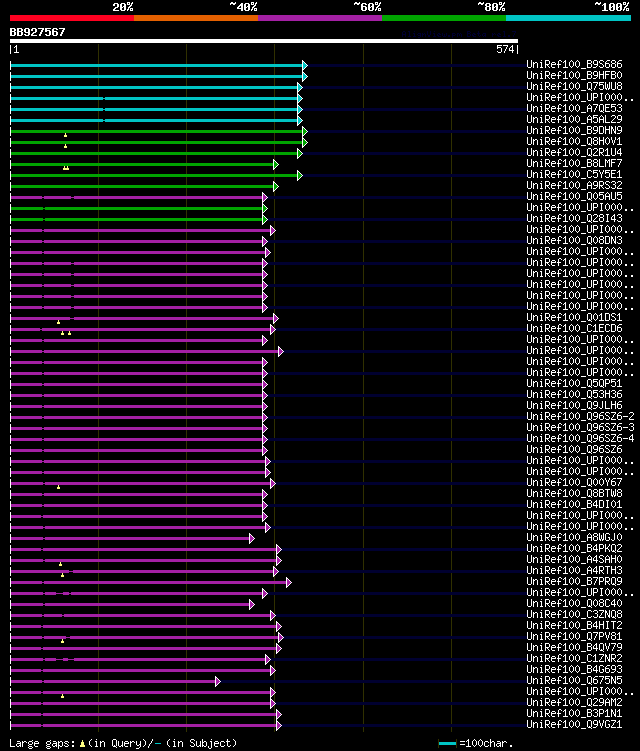Click the yellow gap marker under the UniRef100_A4SAH0 bar

tap(60, 565)
